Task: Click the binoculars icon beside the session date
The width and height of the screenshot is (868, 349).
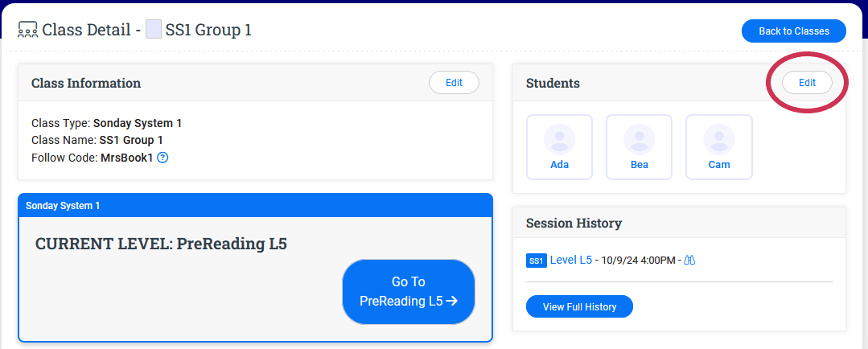Action: coord(689,261)
